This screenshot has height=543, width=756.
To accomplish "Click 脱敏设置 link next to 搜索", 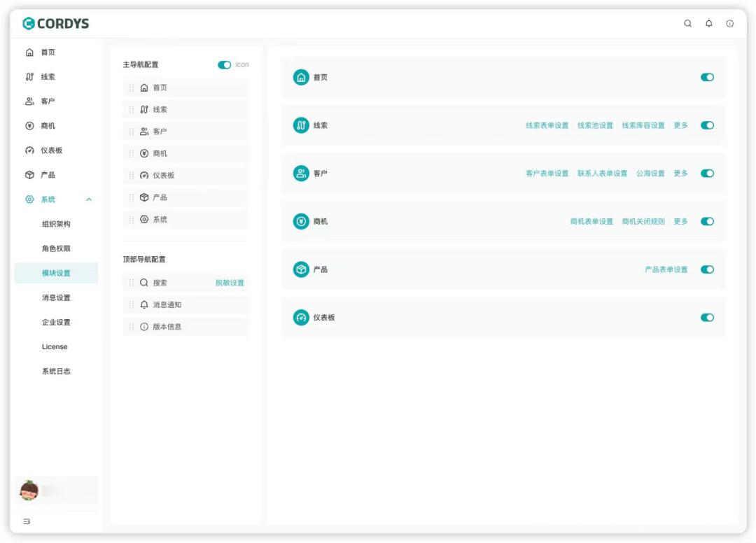I will point(230,283).
